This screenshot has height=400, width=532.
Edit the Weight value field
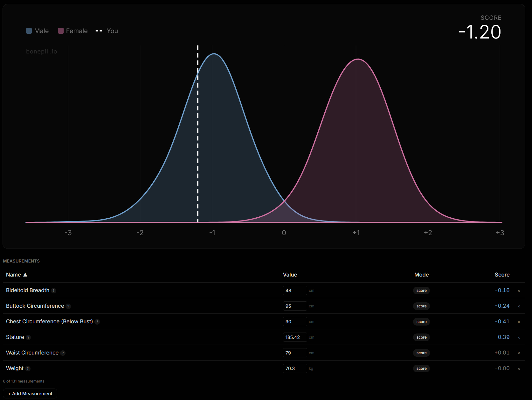[x=295, y=368]
